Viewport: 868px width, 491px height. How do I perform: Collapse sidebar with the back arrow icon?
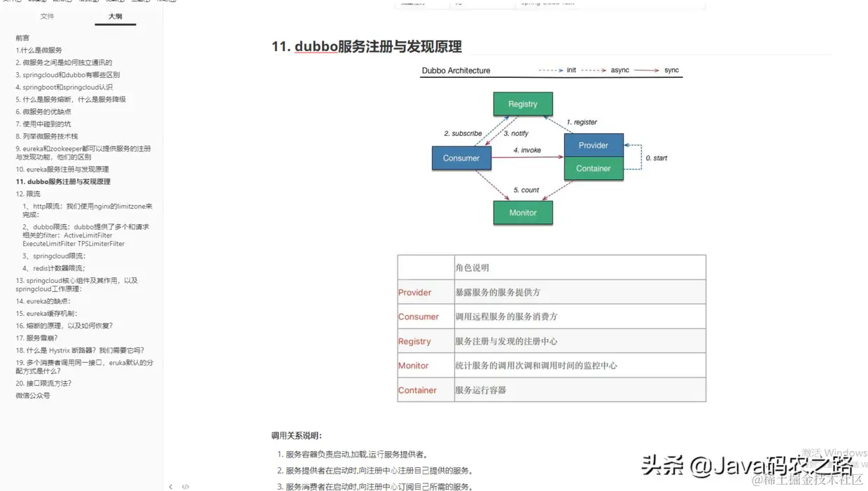point(170,486)
